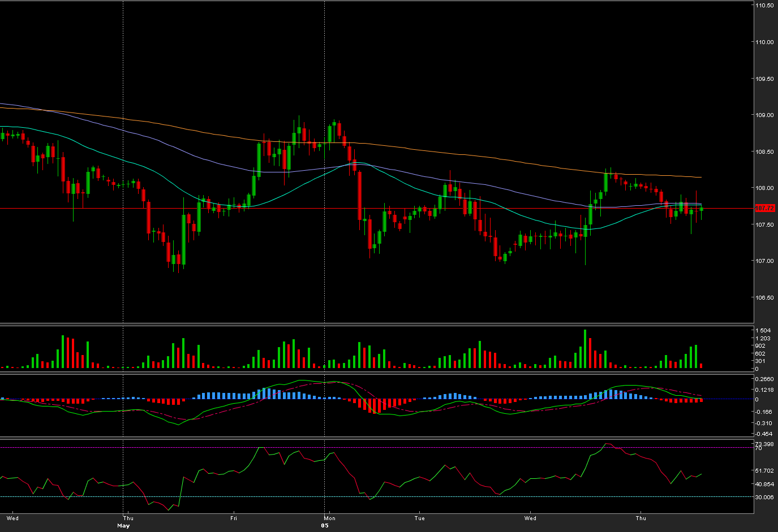This screenshot has height=532, width=778.
Task: Click the 107.50 price scale value
Action: 765,225
